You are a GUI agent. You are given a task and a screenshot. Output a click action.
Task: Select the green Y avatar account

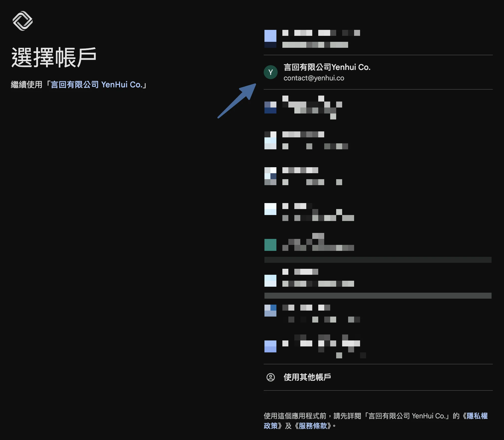click(271, 72)
